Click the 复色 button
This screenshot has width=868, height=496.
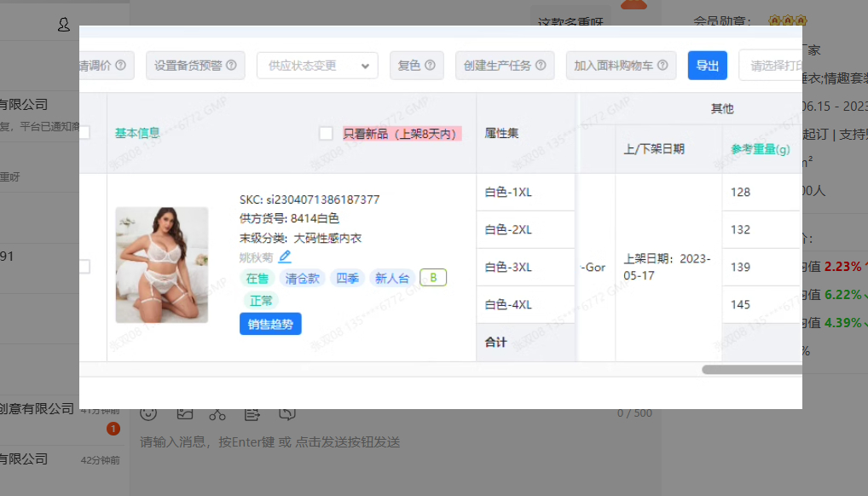417,66
